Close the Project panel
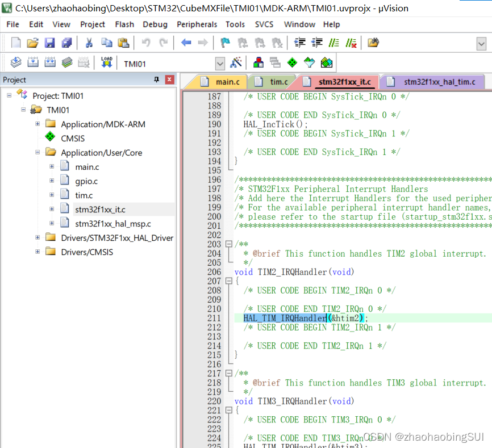The image size is (492, 448). coord(169,79)
